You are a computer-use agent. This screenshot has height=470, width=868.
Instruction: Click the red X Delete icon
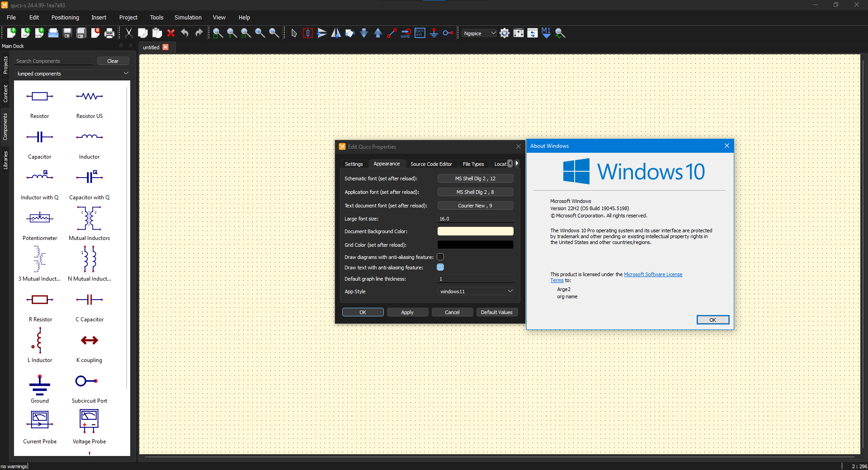(x=171, y=33)
